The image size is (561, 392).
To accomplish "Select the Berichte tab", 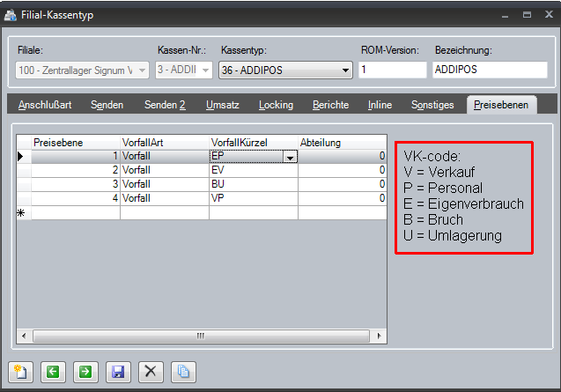I will [x=330, y=105].
